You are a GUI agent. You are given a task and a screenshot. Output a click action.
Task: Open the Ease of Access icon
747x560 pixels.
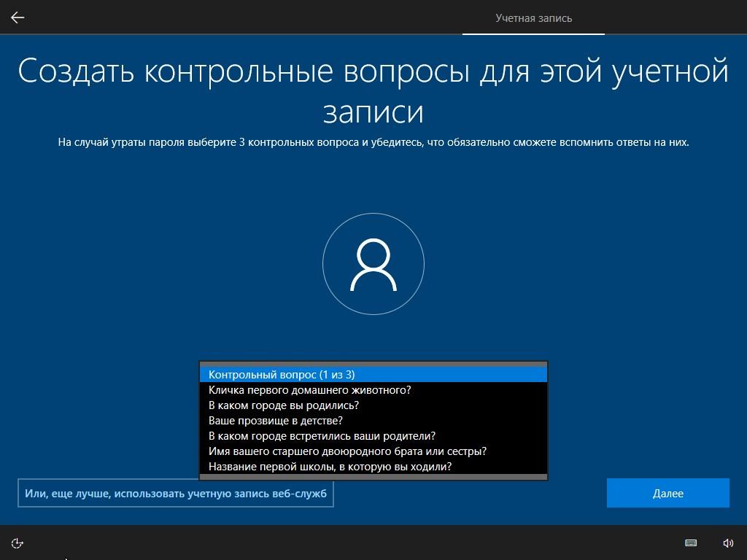(x=18, y=542)
